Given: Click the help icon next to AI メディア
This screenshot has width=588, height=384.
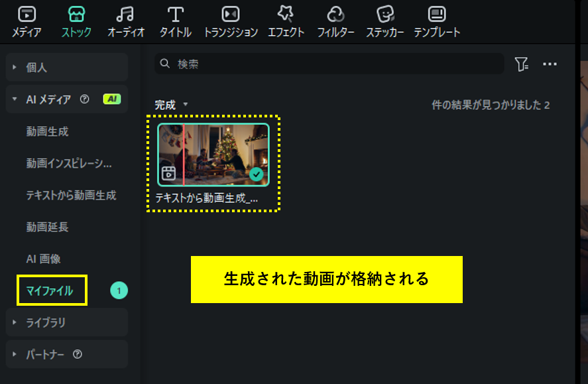Looking at the screenshot, I should 84,99.
